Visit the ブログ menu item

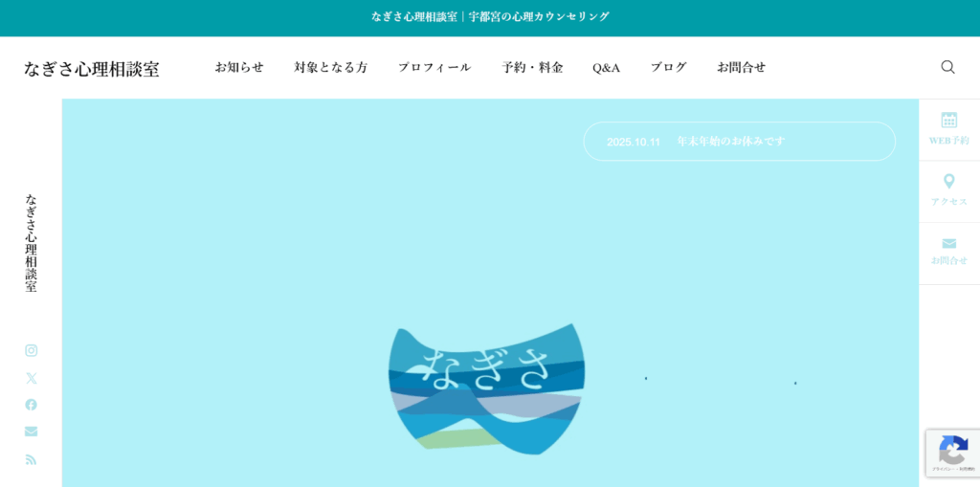point(668,67)
